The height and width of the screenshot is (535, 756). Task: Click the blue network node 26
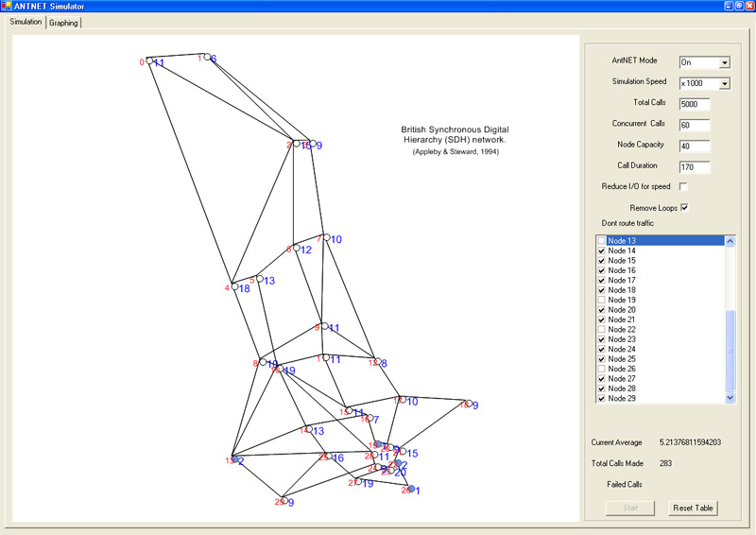(x=412, y=489)
